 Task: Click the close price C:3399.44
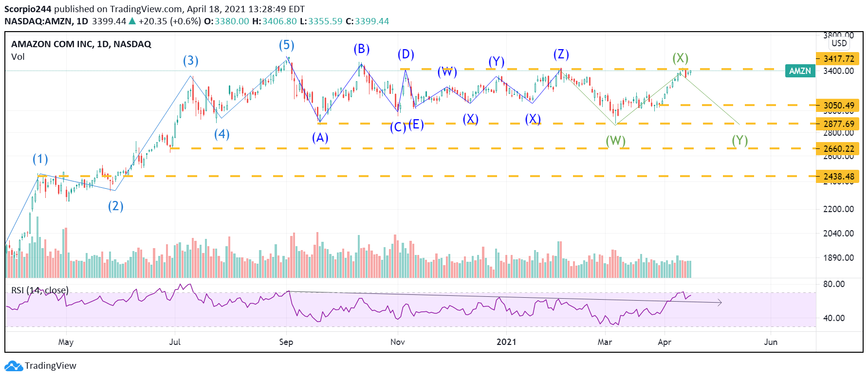pyautogui.click(x=367, y=21)
